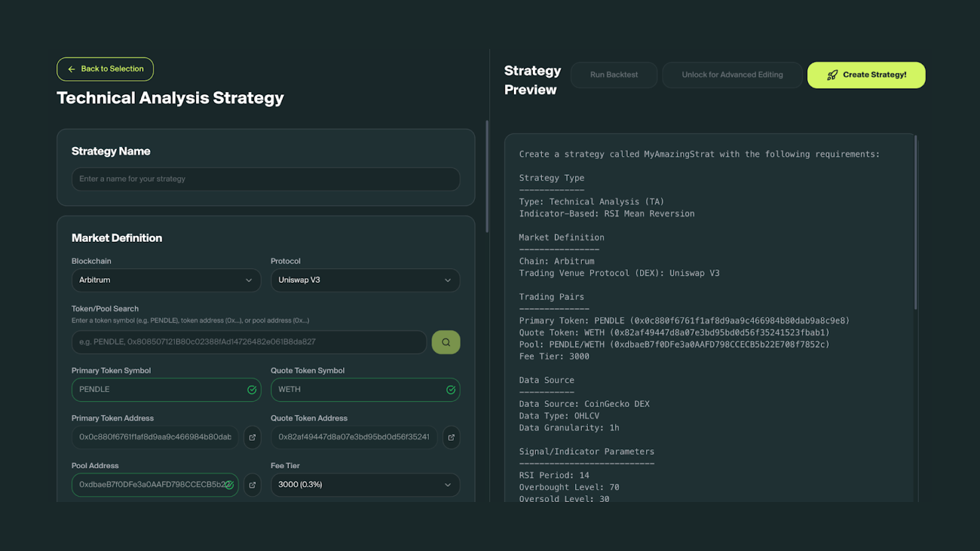980x551 pixels.
Task: Click the rocket icon on Create Strategy
Action: pyautogui.click(x=832, y=75)
